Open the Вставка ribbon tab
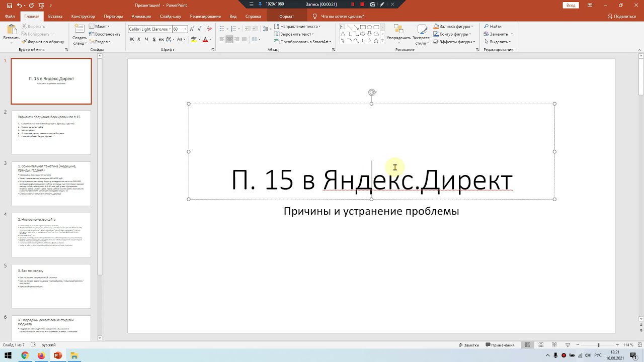 coord(55,16)
